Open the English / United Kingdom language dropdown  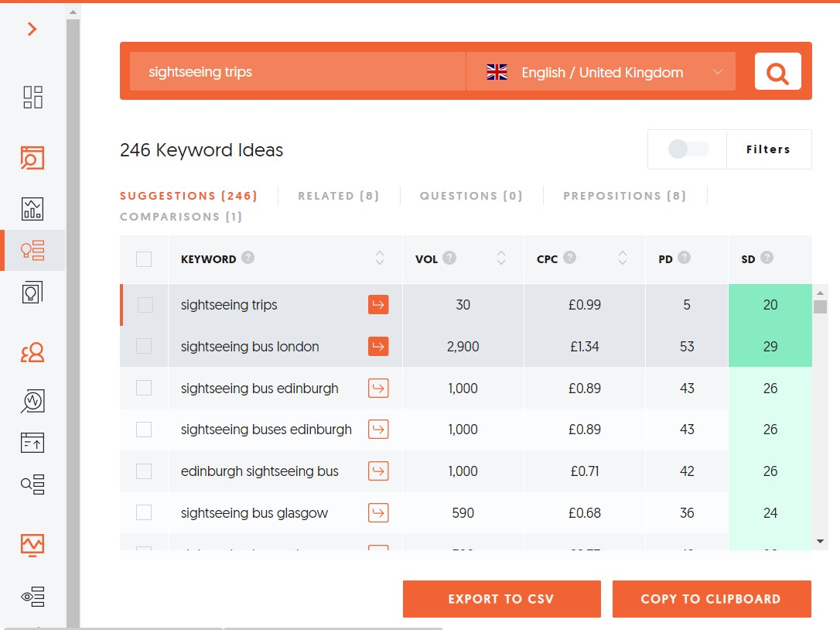(601, 71)
